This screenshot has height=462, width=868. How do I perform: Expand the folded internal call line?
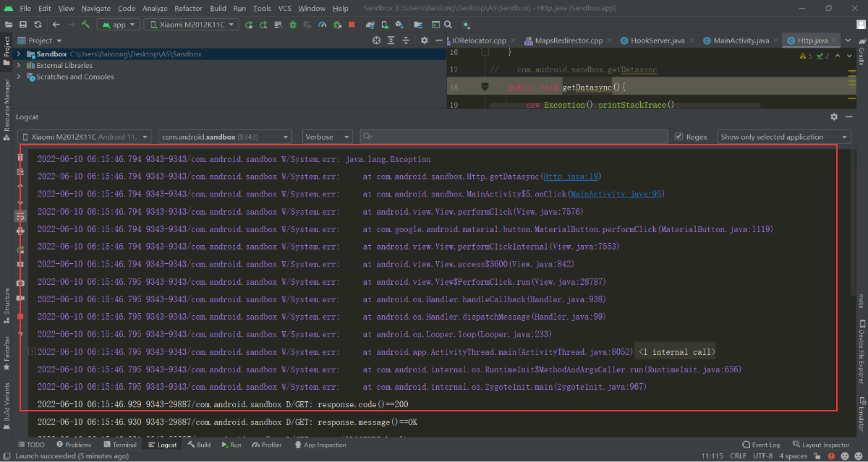[675, 352]
